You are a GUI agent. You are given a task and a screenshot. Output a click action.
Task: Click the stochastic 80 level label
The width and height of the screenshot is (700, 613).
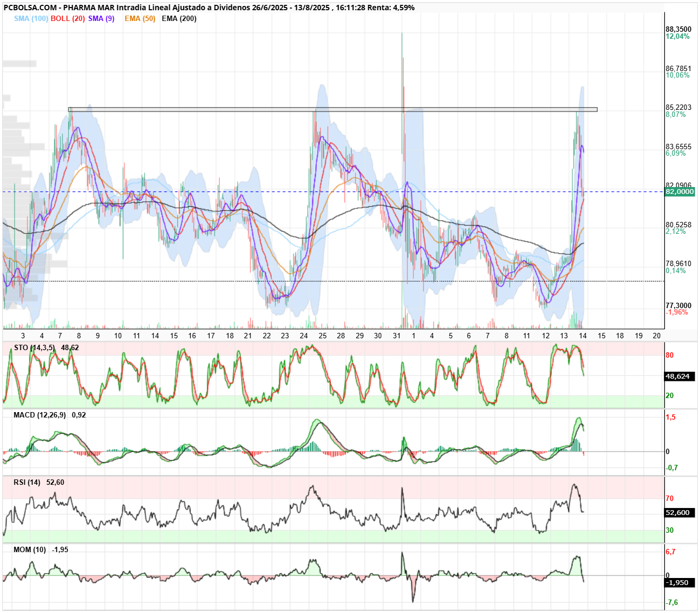pyautogui.click(x=670, y=355)
